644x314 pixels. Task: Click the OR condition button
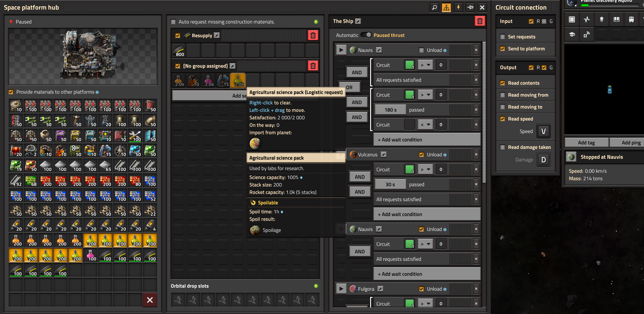coord(349,87)
